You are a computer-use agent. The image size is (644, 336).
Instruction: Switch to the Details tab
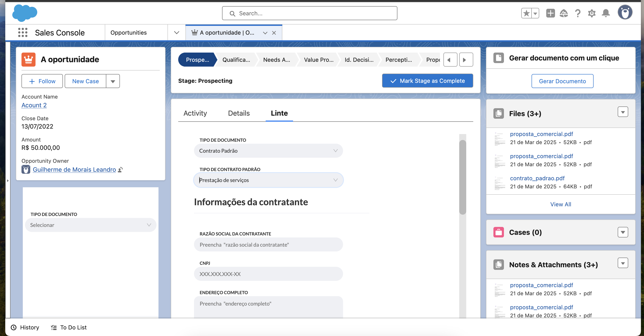pos(239,113)
